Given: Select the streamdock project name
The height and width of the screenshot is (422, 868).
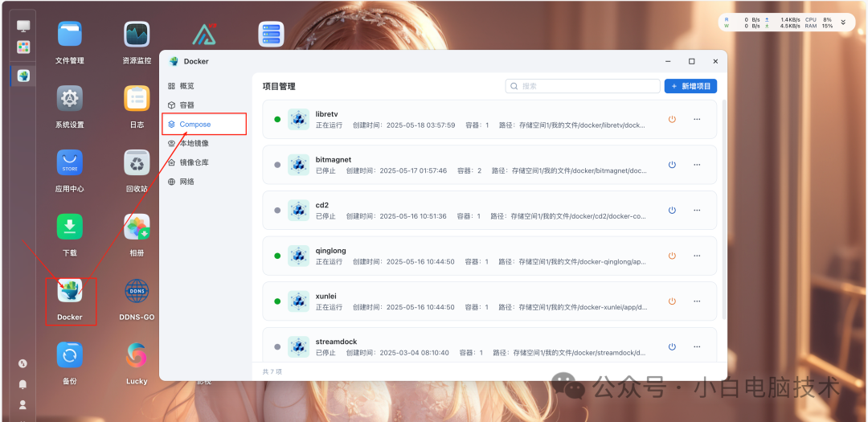Looking at the screenshot, I should point(337,342).
